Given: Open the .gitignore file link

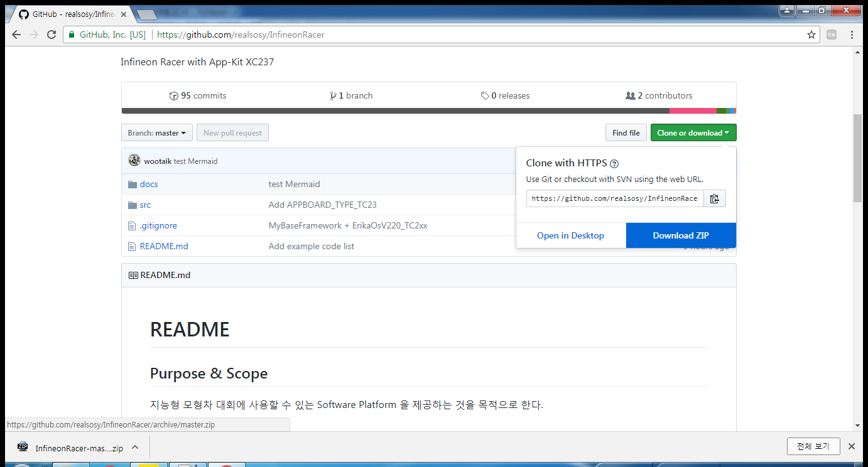Looking at the screenshot, I should pyautogui.click(x=158, y=225).
